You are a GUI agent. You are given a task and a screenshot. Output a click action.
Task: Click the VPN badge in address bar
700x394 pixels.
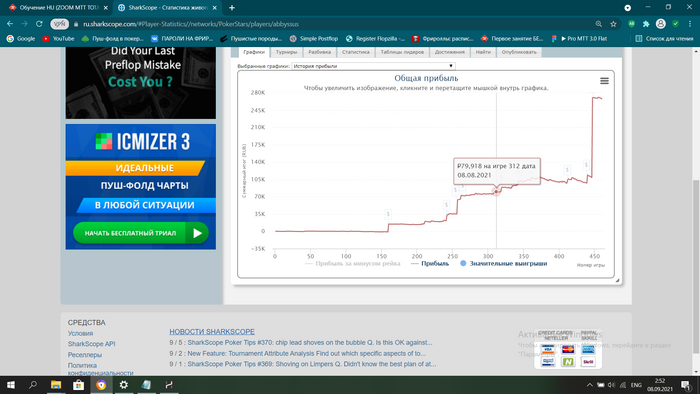[59, 24]
